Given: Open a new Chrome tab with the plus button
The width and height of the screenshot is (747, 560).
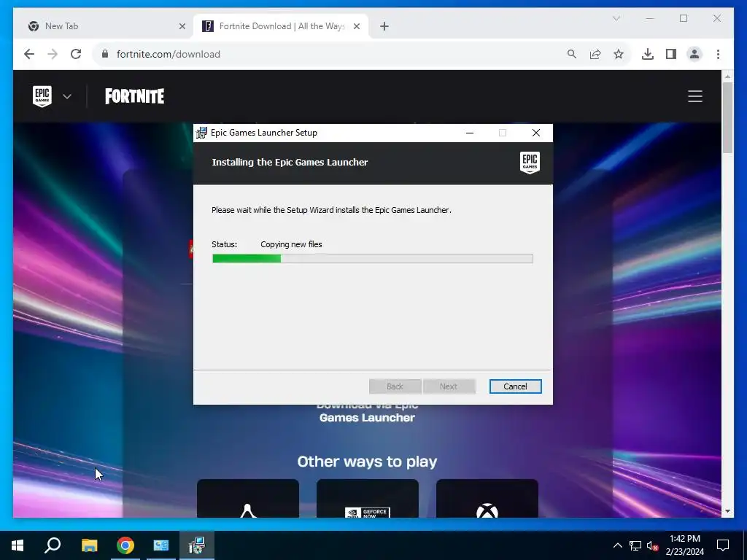Looking at the screenshot, I should pyautogui.click(x=384, y=26).
